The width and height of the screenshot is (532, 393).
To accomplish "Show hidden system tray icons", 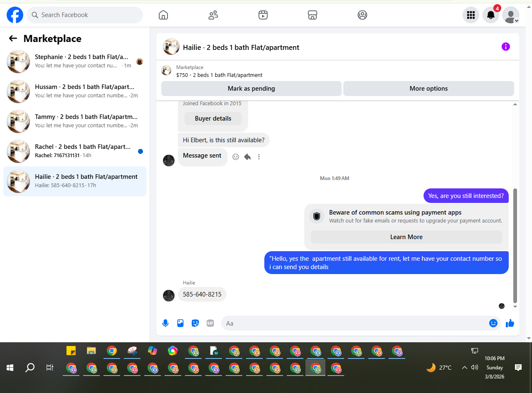I will click(x=464, y=368).
